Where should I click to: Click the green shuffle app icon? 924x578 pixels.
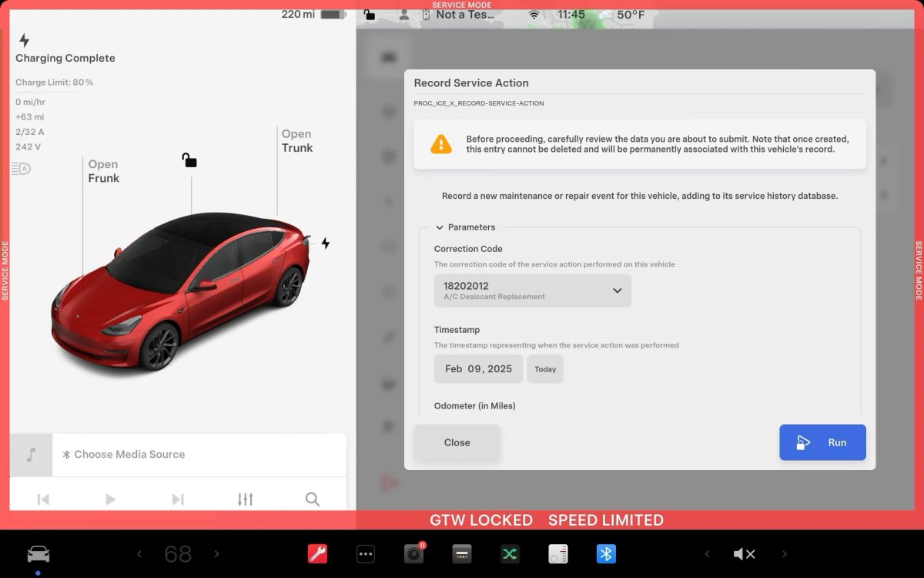509,553
